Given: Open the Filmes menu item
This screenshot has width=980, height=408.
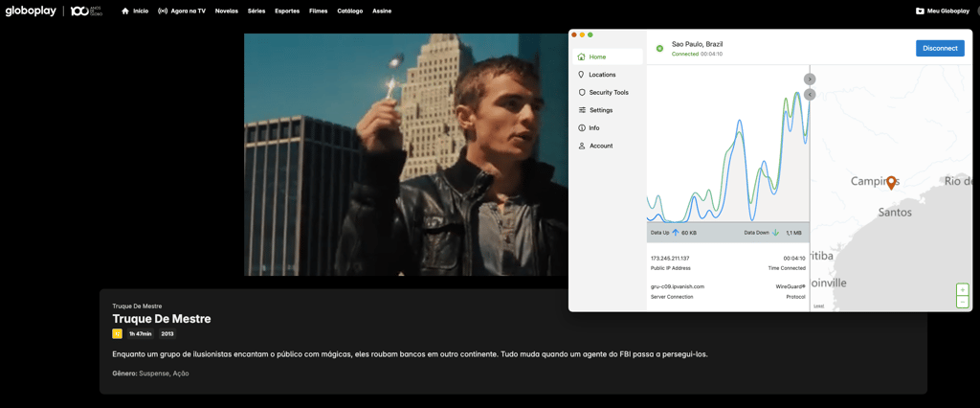Looking at the screenshot, I should 318,11.
